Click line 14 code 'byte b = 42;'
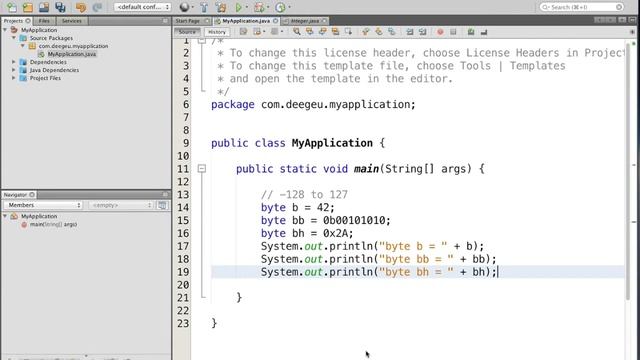 click(x=298, y=207)
